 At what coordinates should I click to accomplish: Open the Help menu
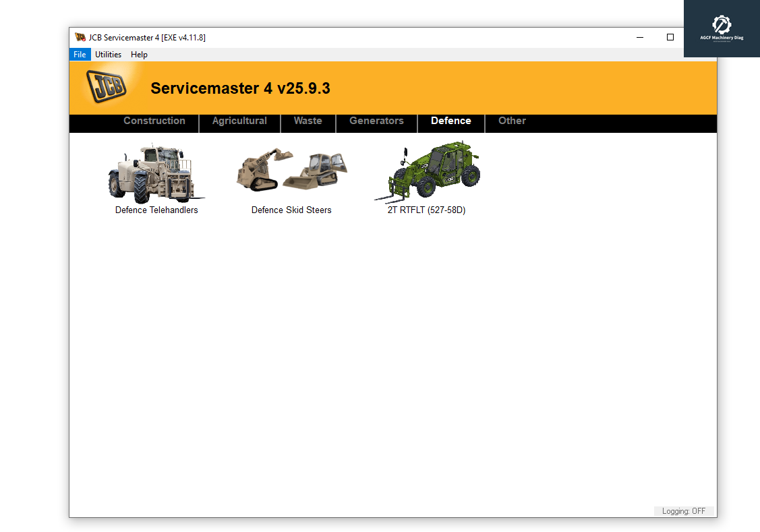pos(139,55)
